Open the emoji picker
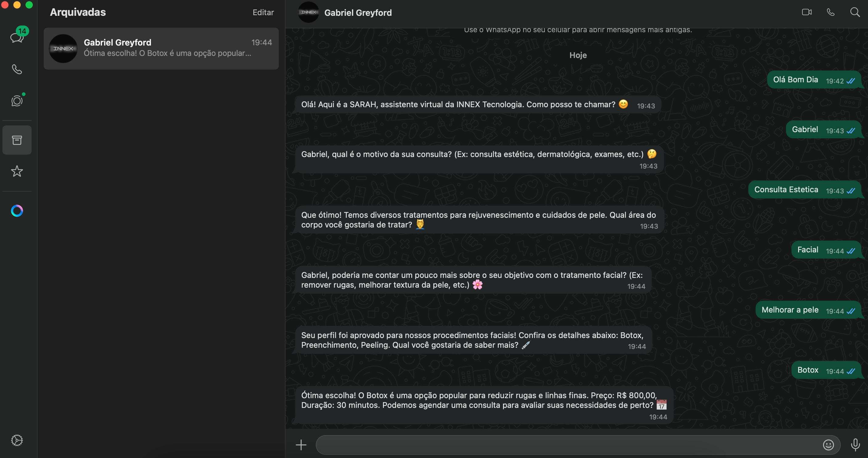Screen dimensions: 868x458 click(828, 445)
